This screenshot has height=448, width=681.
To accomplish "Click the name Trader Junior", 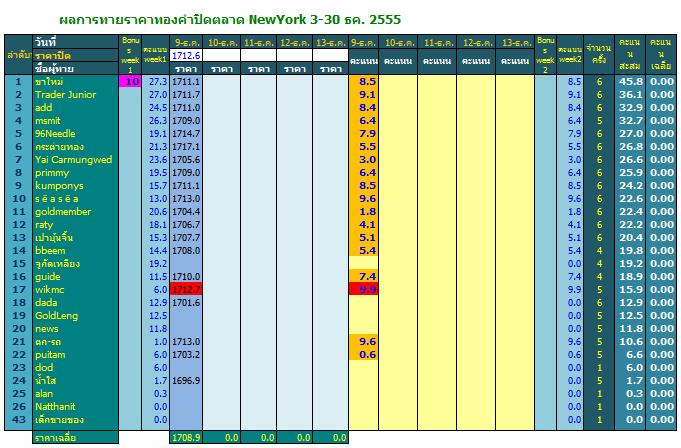I will (x=66, y=95).
